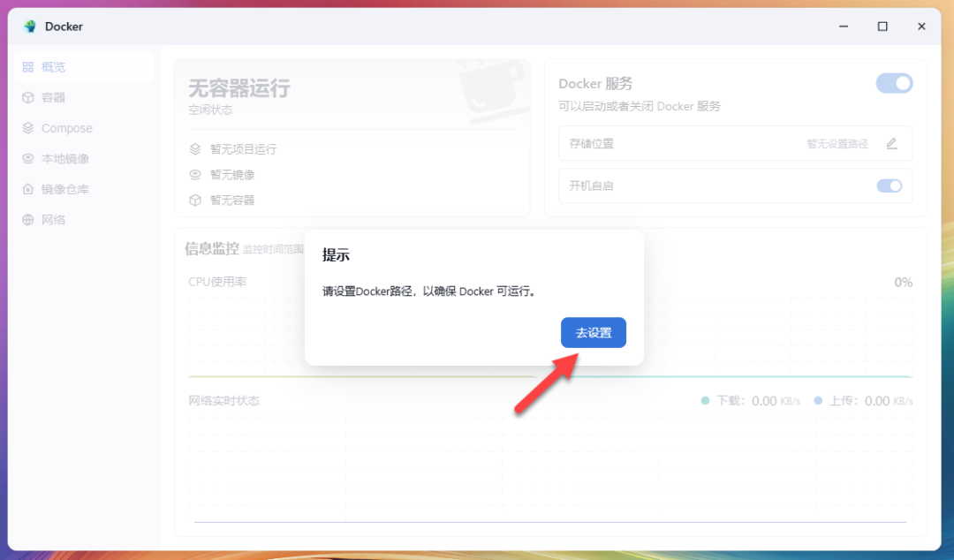Go to 本地镜像 local images
The height and width of the screenshot is (560, 954).
point(84,159)
